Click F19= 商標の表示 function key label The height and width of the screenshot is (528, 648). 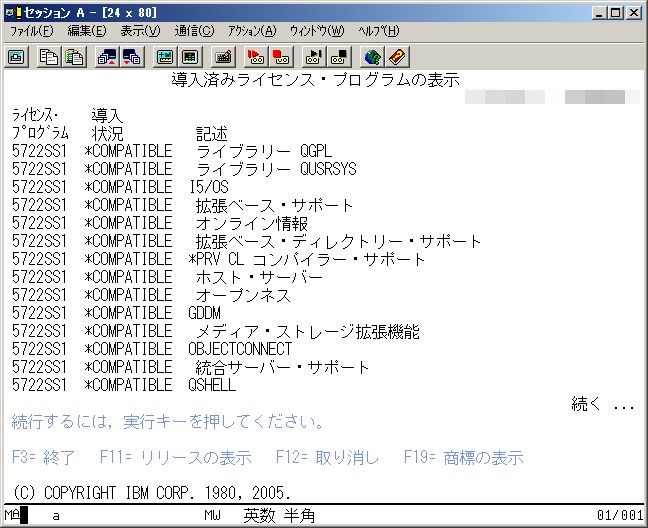[464, 457]
